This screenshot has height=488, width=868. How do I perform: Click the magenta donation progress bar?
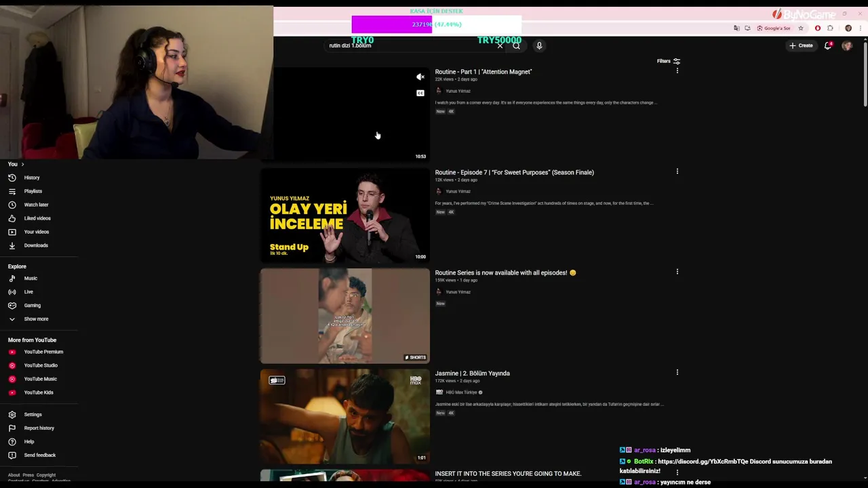[x=391, y=24]
